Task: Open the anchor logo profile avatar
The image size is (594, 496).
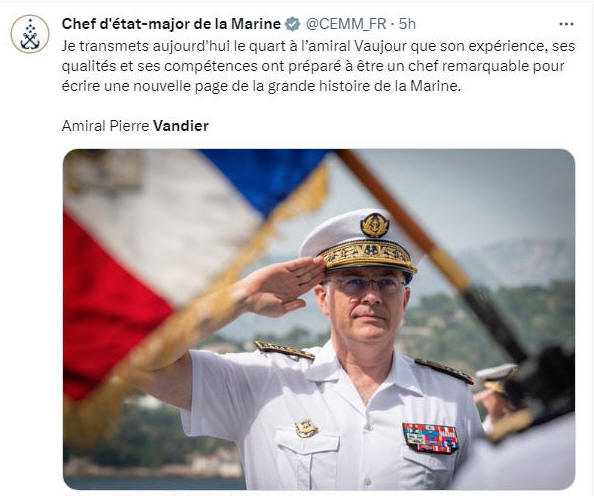Action: point(30,34)
